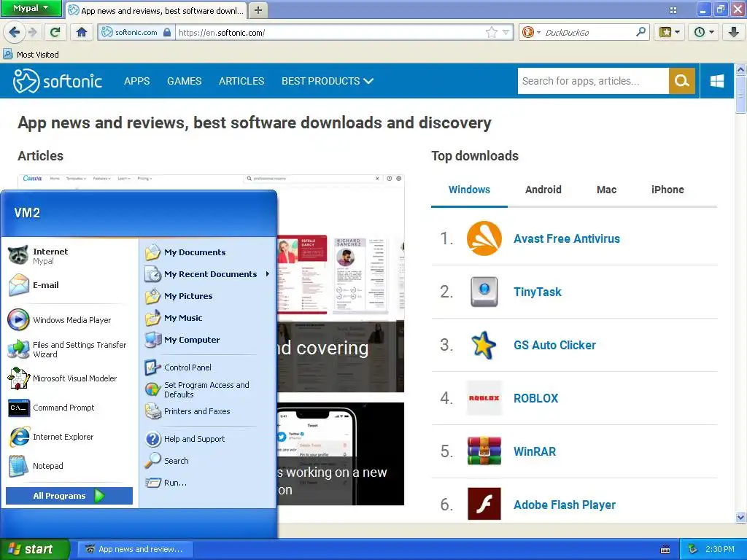
Task: Open the Avast Free Antivirus link
Action: pos(566,238)
